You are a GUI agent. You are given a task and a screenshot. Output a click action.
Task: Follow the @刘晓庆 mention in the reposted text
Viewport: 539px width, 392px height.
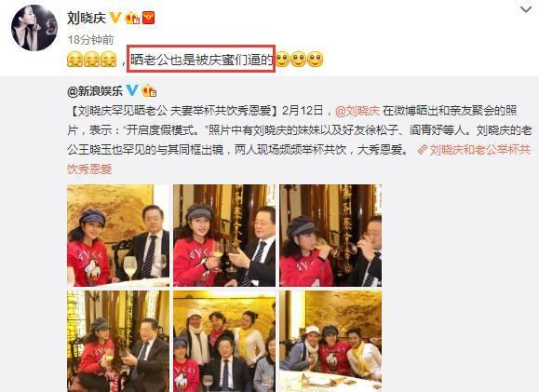[357, 111]
